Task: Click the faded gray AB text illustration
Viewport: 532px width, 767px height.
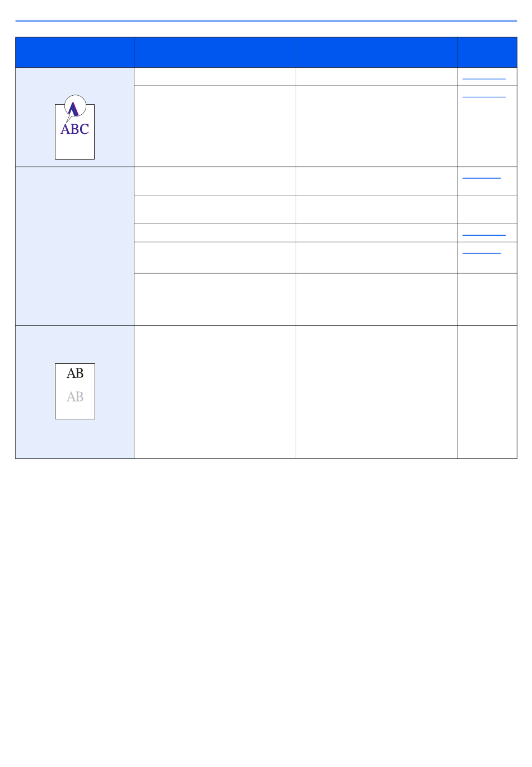Action: click(75, 397)
